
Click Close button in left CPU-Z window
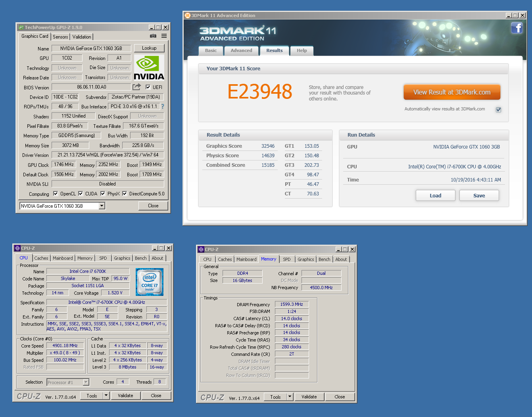point(156,396)
